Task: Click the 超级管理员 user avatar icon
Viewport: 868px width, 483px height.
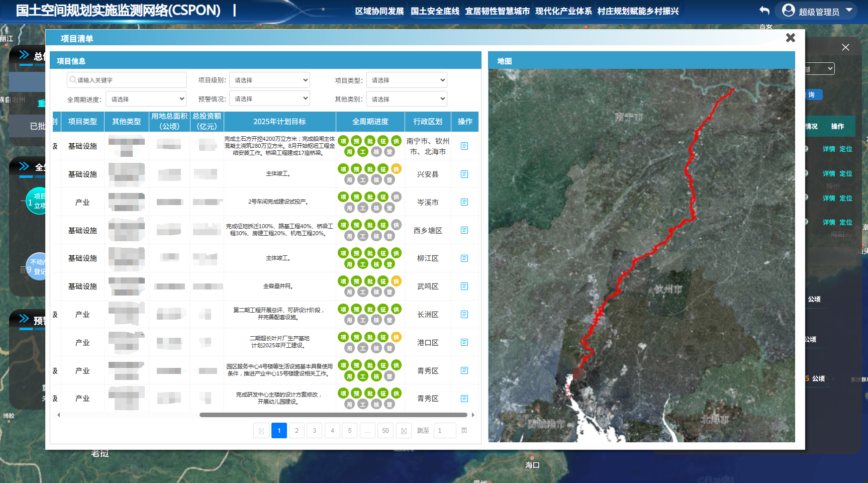Action: (x=789, y=11)
